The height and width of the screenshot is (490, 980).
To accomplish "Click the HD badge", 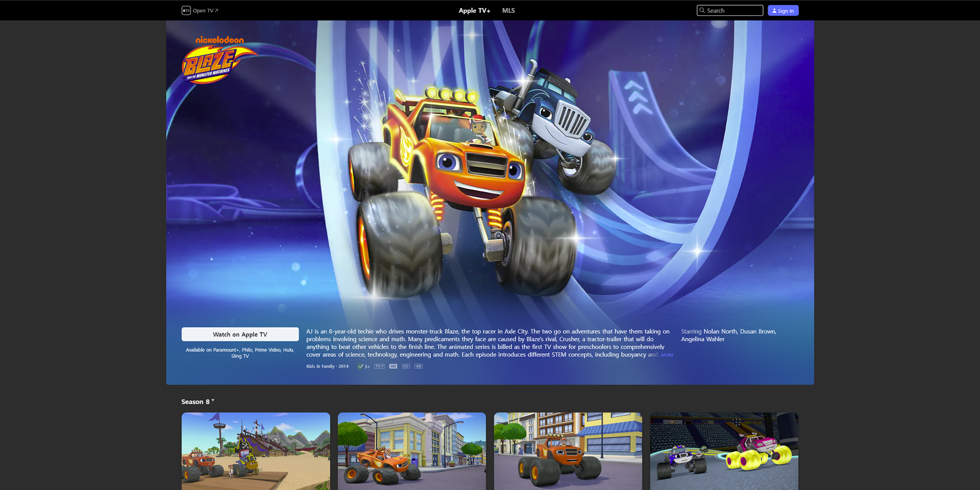I will click(x=393, y=366).
